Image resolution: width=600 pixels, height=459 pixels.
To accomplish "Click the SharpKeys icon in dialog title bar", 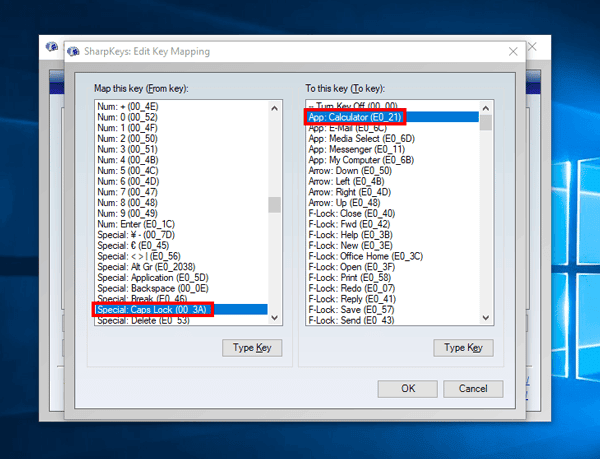I will click(73, 51).
